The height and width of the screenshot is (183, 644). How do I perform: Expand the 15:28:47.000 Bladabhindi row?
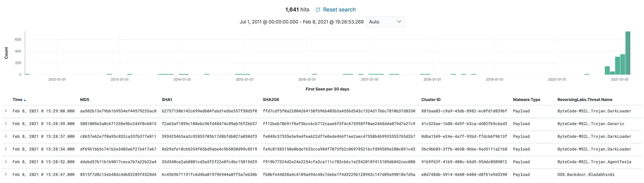tap(6, 174)
